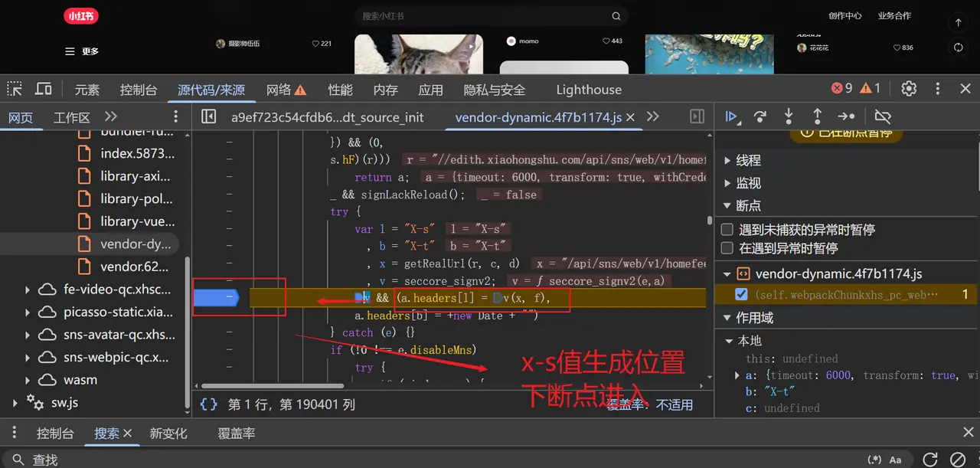Toggle the device toolbar
Viewport: 980px width, 468px height.
(43, 89)
